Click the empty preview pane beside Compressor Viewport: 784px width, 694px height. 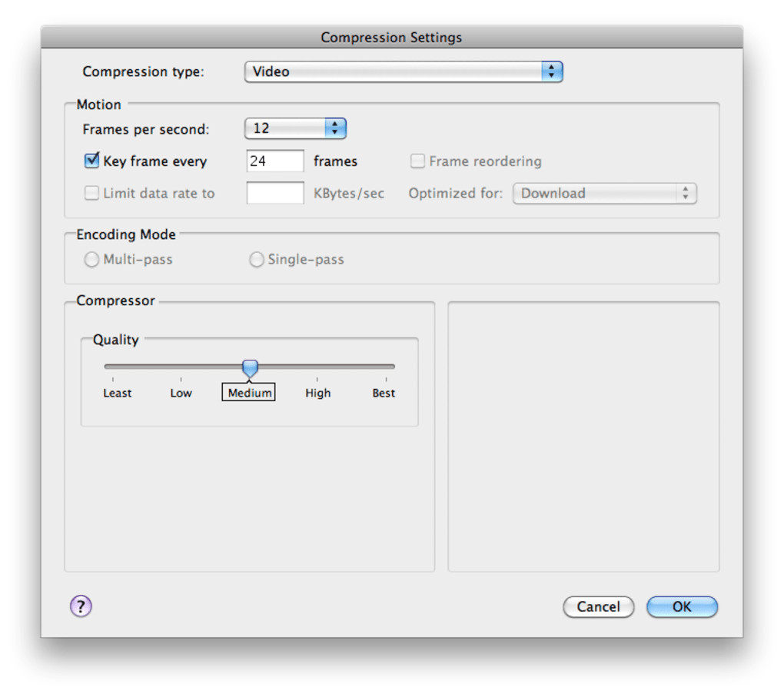point(583,437)
